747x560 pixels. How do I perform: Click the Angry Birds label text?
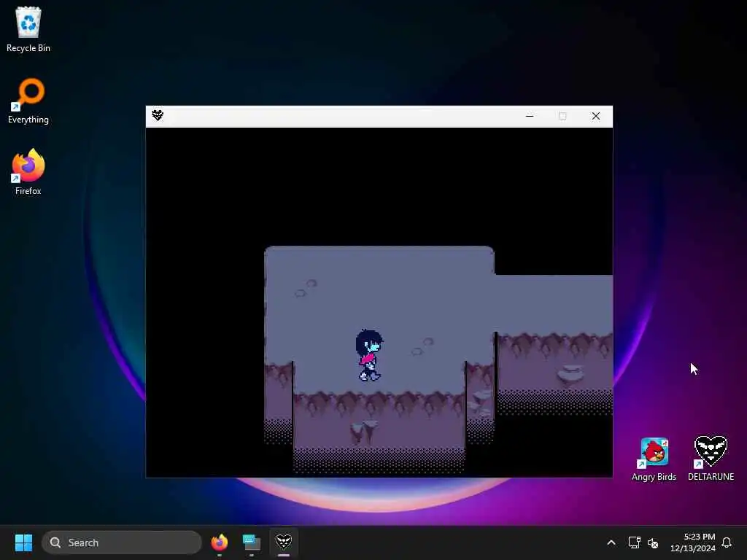[654, 477]
